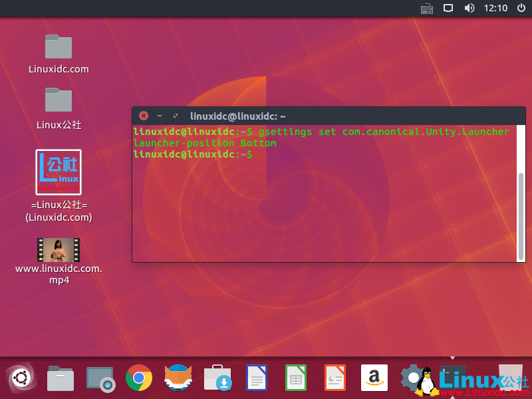Click the 'gsettings' command text in terminal
The image size is (532, 399).
coord(285,132)
